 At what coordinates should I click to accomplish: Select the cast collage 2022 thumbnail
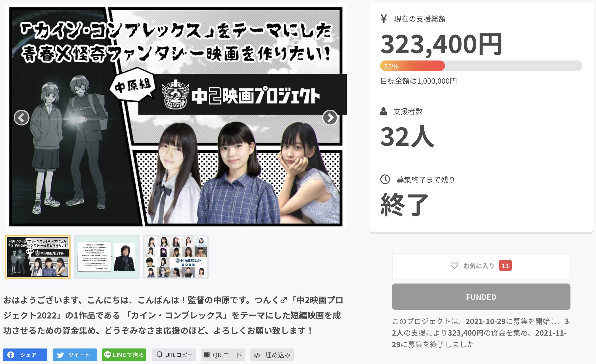click(x=176, y=257)
